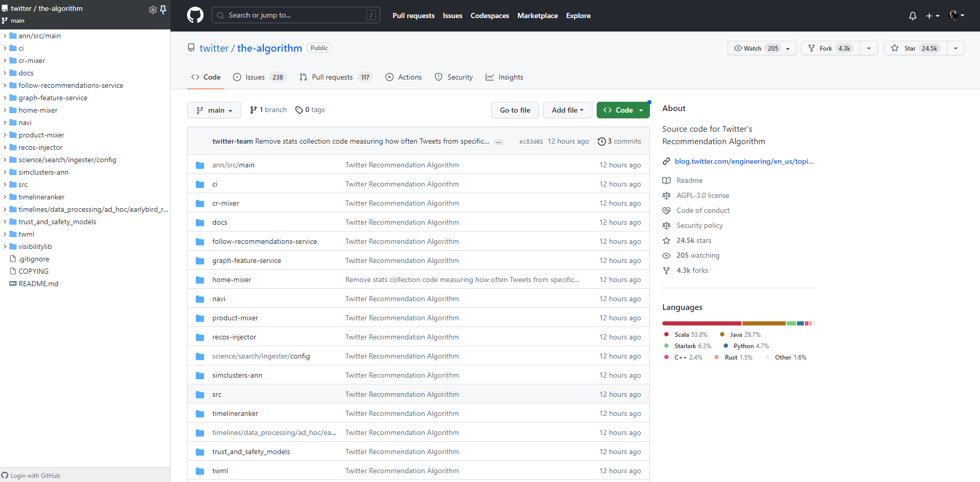Click the Java orange language bar segment
Image resolution: width=980 pixels, height=482 pixels.
click(764, 323)
